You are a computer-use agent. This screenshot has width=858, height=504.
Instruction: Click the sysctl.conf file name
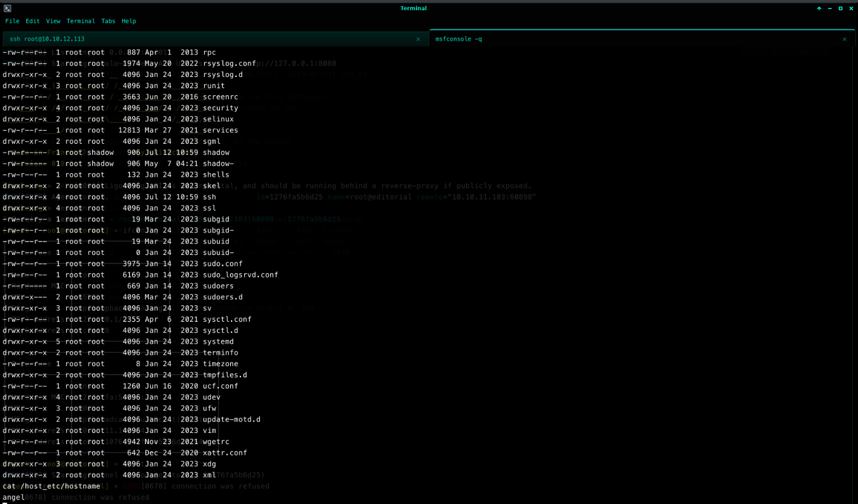click(x=227, y=320)
